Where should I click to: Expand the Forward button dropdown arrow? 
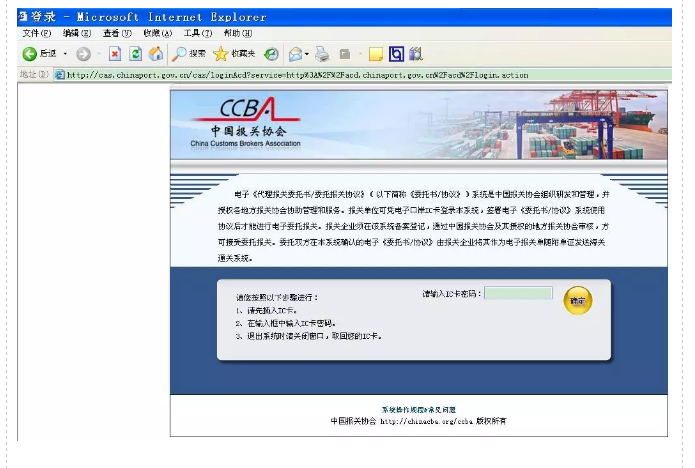[98, 54]
